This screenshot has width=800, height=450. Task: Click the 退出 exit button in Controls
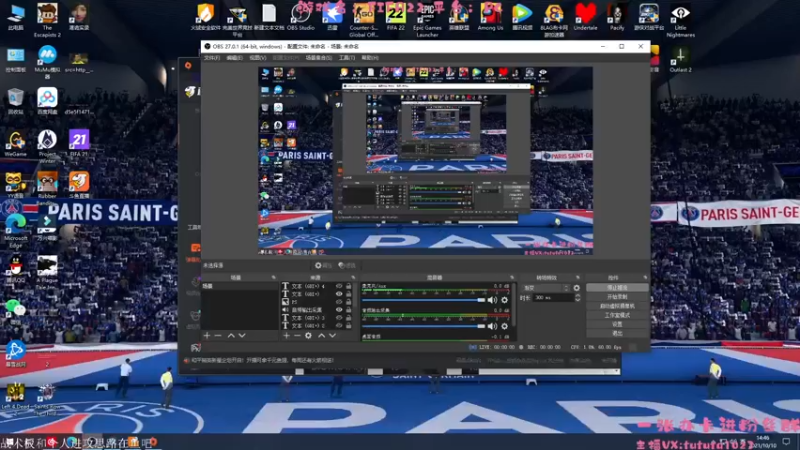[617, 334]
